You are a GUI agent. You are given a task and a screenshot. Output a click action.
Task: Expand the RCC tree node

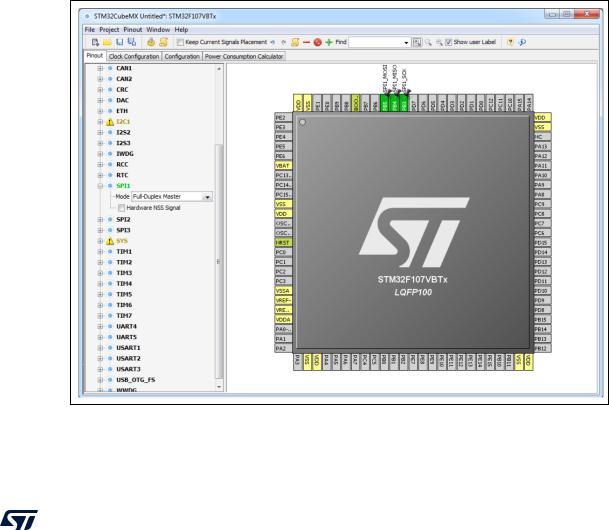coord(100,165)
